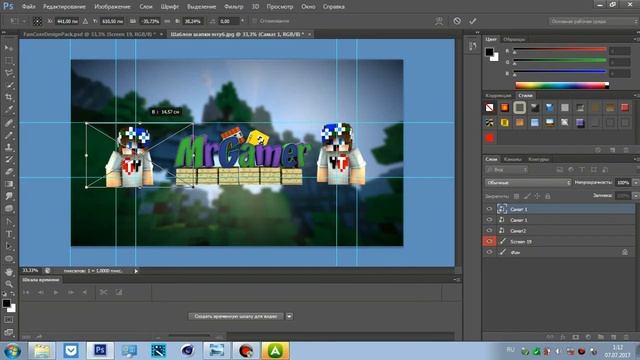
Task: Switch to the Каналы tab
Action: coord(512,159)
